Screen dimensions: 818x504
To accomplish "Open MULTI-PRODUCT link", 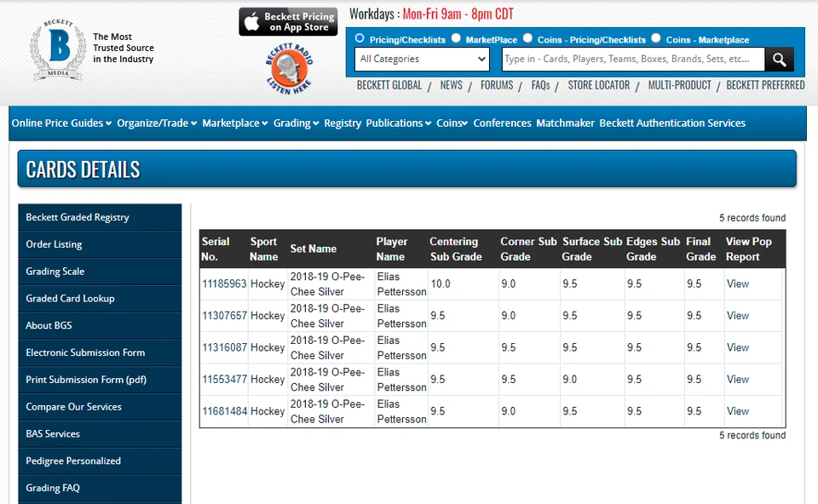I will pyautogui.click(x=679, y=85).
